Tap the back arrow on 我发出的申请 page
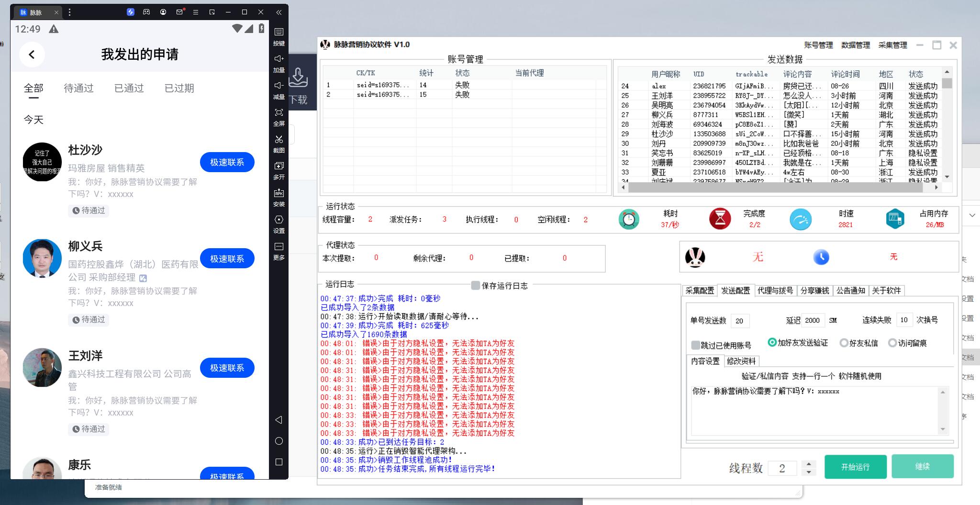 [x=32, y=55]
